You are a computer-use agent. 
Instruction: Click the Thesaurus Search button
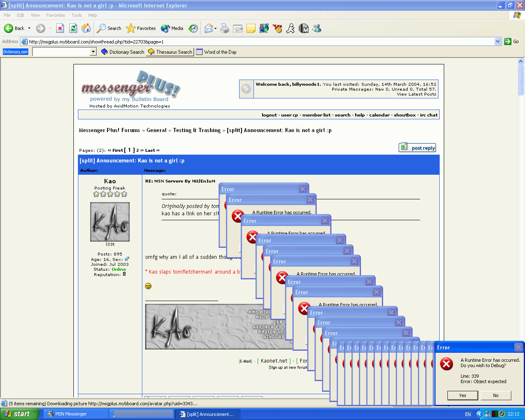tap(170, 52)
